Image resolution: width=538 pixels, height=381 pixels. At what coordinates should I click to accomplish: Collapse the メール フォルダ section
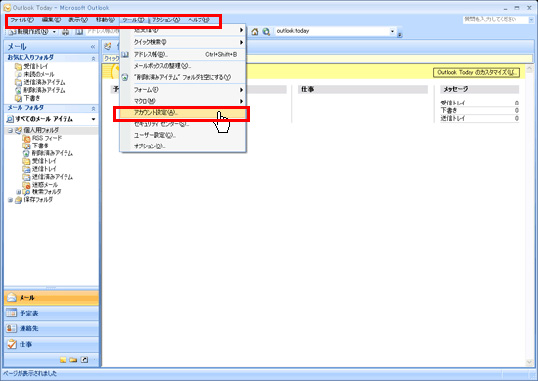(93, 108)
